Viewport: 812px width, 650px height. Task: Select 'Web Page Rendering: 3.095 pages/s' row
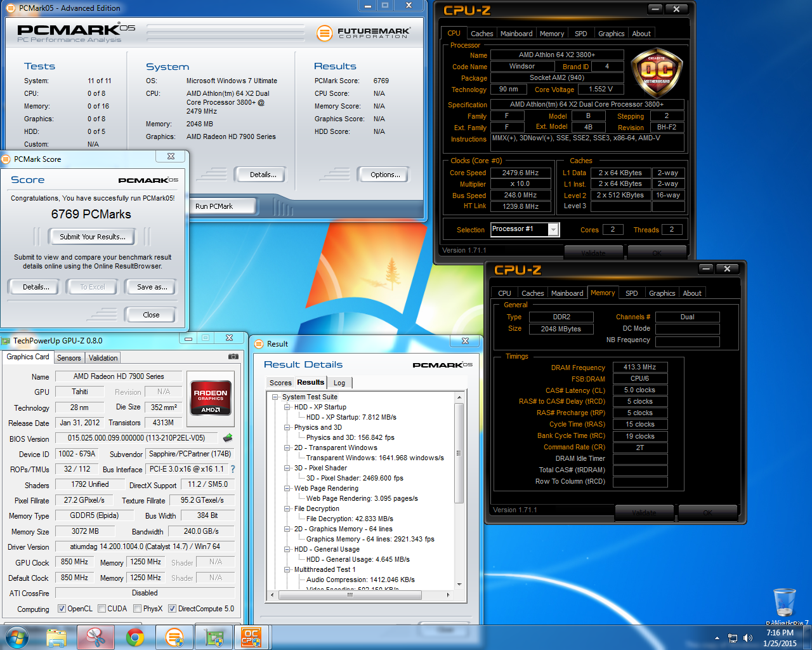tap(362, 498)
